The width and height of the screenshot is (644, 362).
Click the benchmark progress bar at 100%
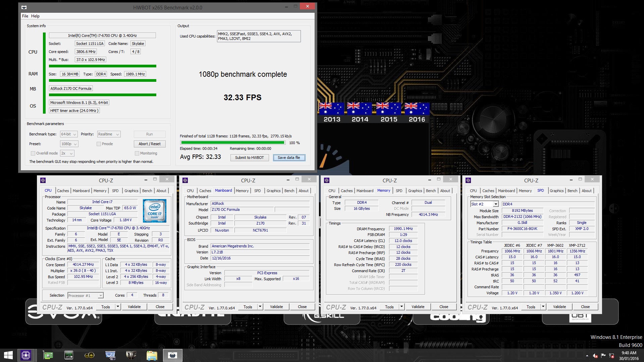pyautogui.click(x=233, y=143)
